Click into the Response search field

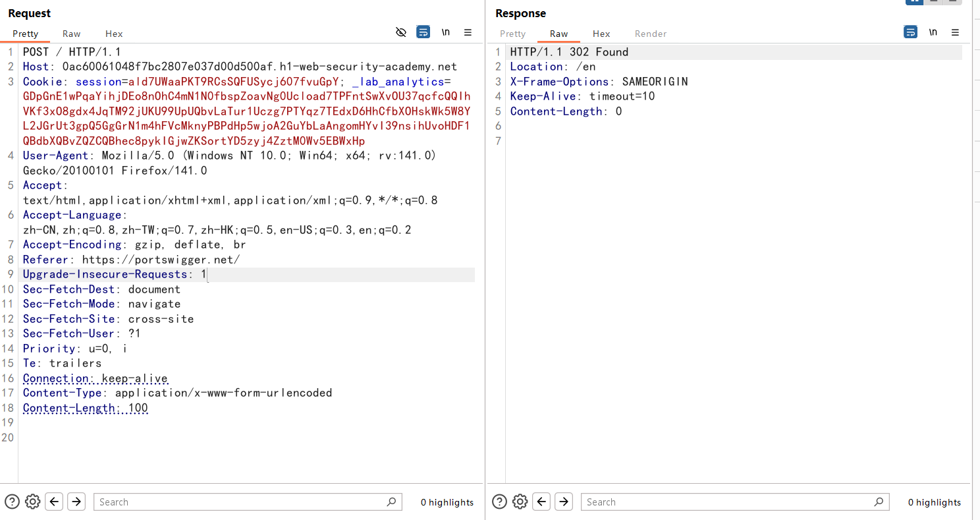[728, 502]
